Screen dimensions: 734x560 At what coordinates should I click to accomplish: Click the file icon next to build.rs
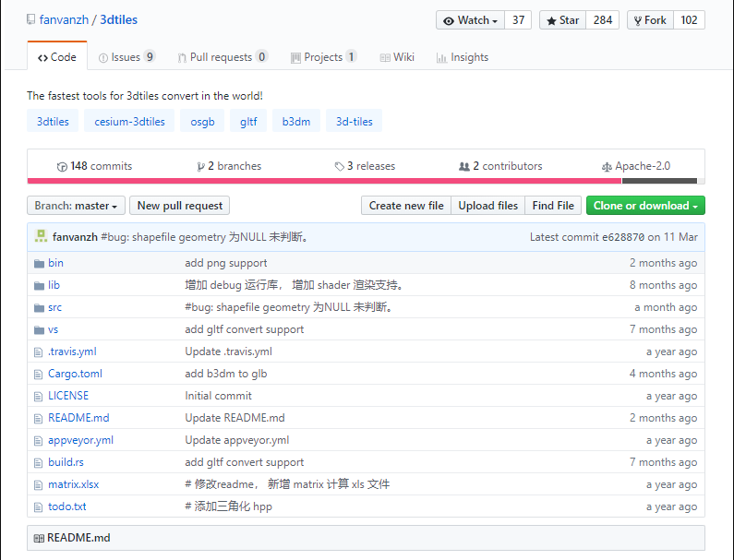coord(39,463)
